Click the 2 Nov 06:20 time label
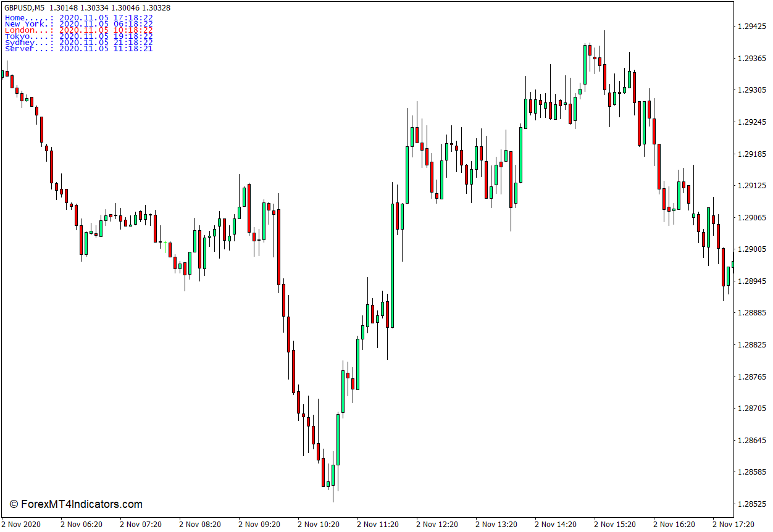Image resolution: width=773 pixels, height=532 pixels. [x=81, y=525]
